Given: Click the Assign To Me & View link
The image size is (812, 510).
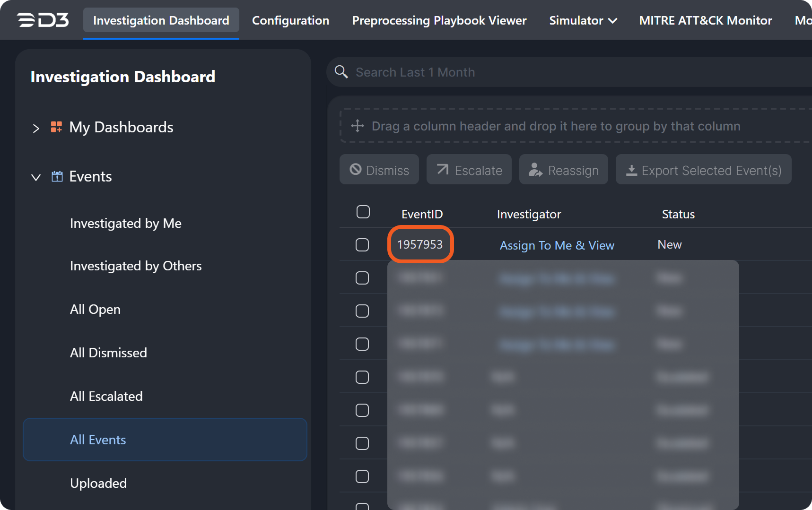Looking at the screenshot, I should (557, 245).
